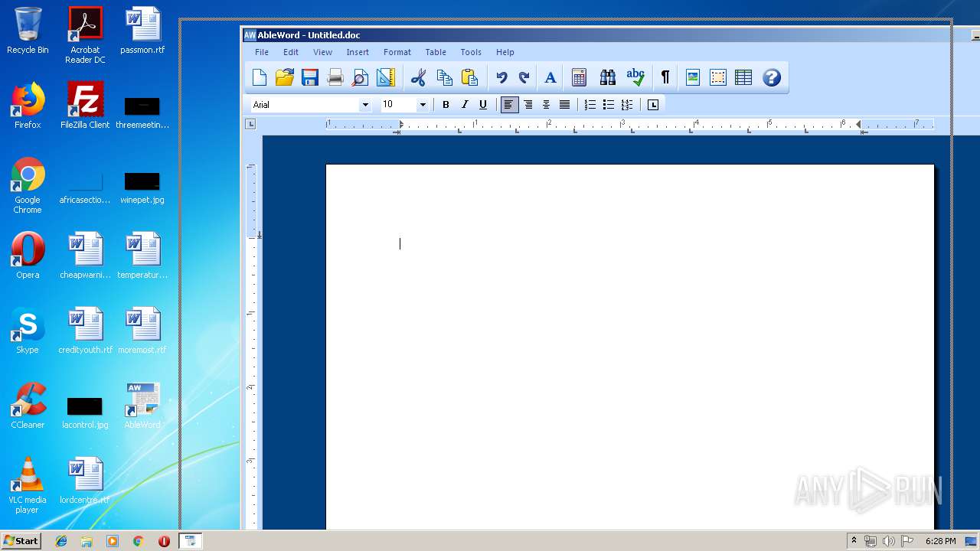The image size is (980, 551).
Task: Select Acrobat Reader DC desktop icon
Action: point(85,35)
